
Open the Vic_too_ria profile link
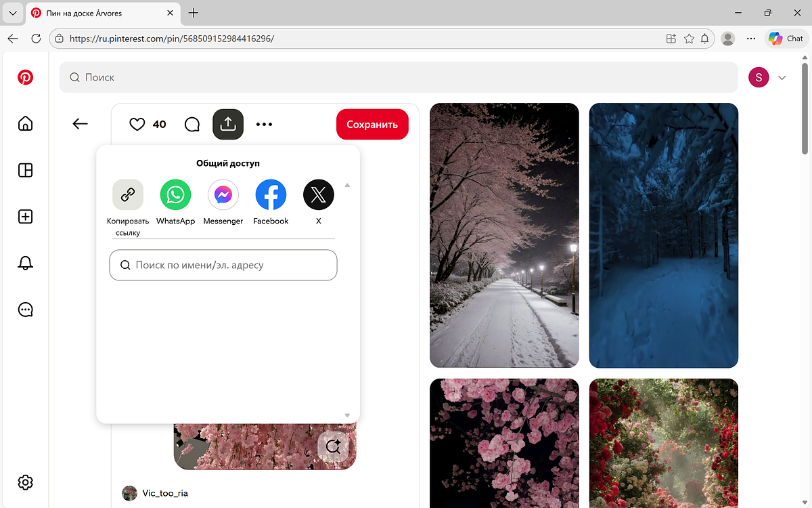point(165,493)
